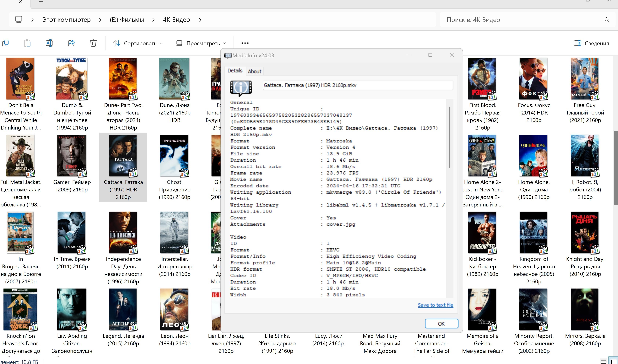Open the three-dots more options menu
This screenshot has height=364, width=618.
click(x=245, y=43)
